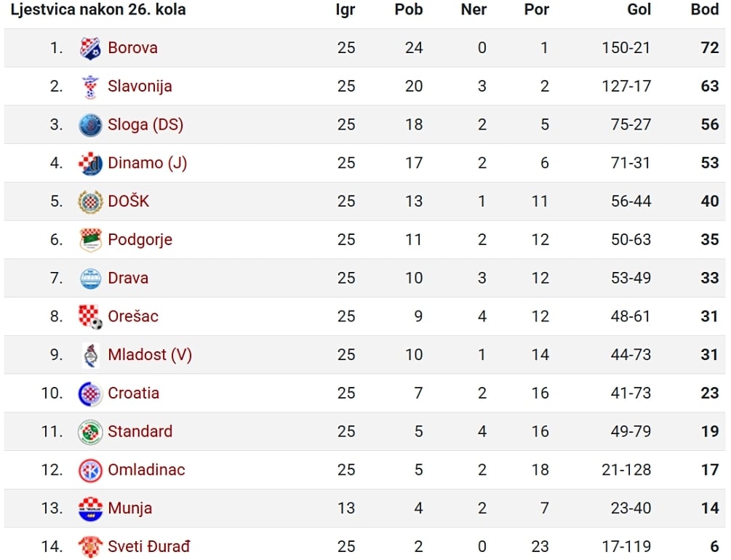This screenshot has height=560, width=731.
Task: Click the DOŠK club crest icon
Action: coord(90,202)
